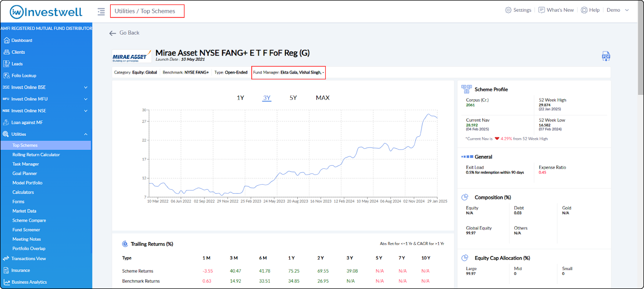Image resolution: width=644 pixels, height=289 pixels.
Task: Click the NAV line chart peak
Action: [429, 115]
